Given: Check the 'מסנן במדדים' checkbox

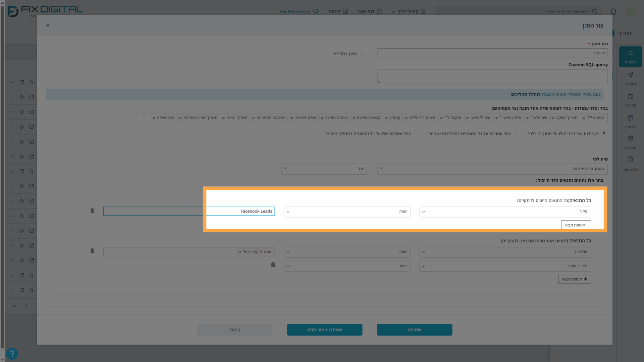Looking at the screenshot, I should (x=363, y=53).
